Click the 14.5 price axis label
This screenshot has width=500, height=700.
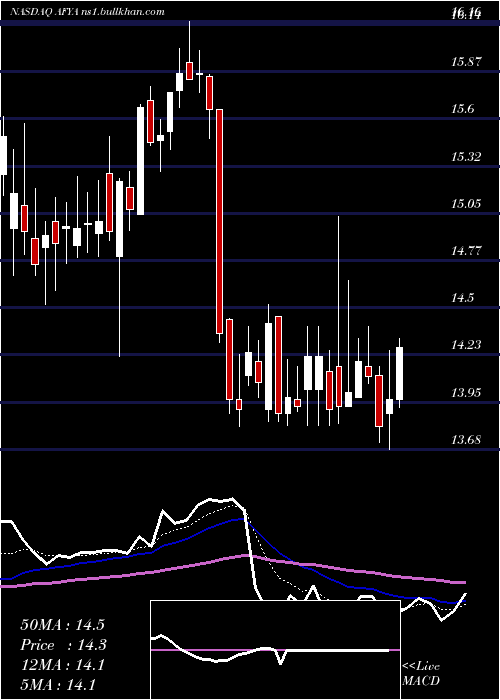(x=462, y=298)
